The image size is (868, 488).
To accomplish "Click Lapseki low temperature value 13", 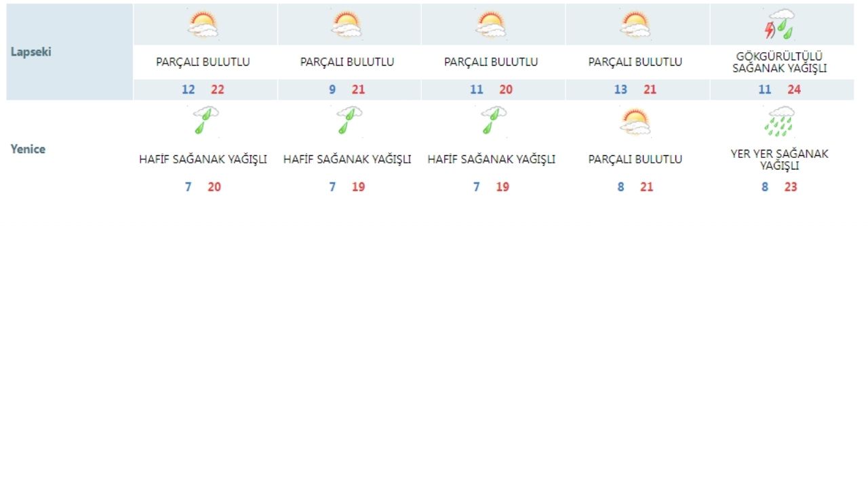I will pyautogui.click(x=620, y=89).
